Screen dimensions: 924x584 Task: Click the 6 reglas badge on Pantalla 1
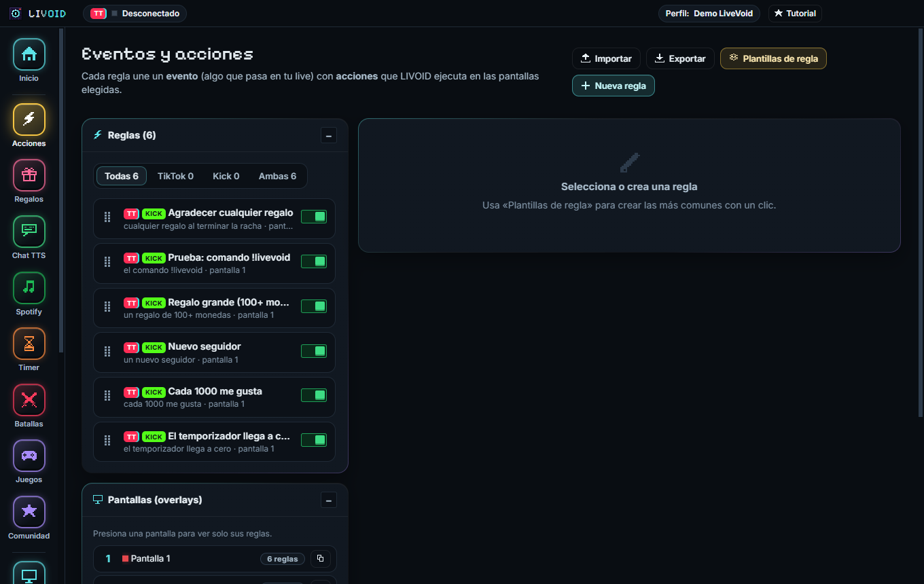click(282, 559)
